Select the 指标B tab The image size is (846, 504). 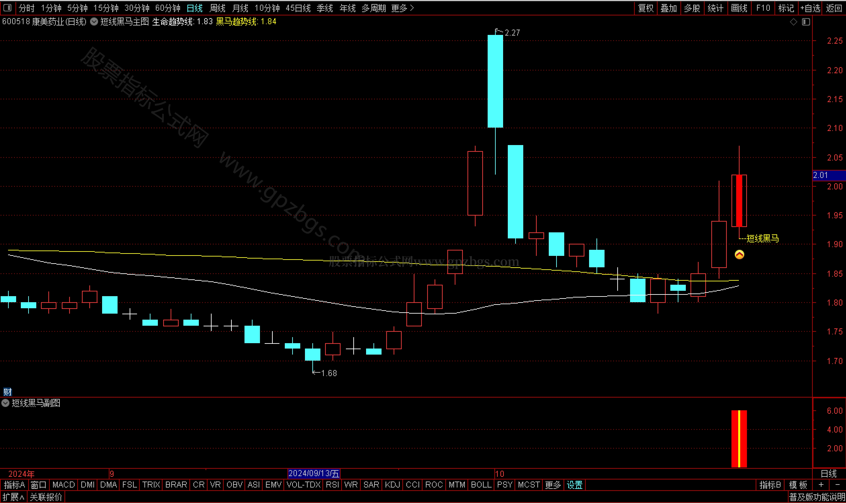pyautogui.click(x=770, y=485)
